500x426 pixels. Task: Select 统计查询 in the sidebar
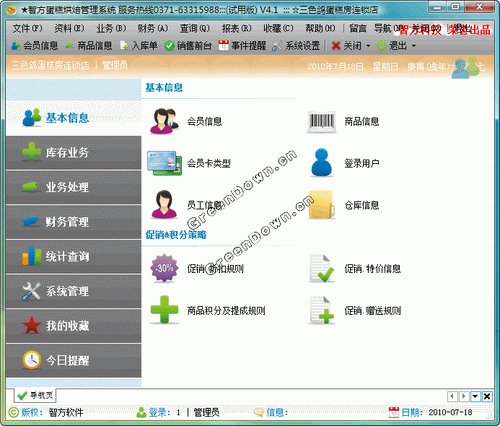73,257
